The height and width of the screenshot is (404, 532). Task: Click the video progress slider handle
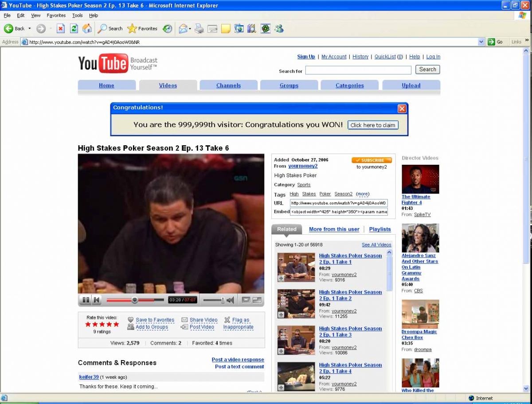click(135, 300)
